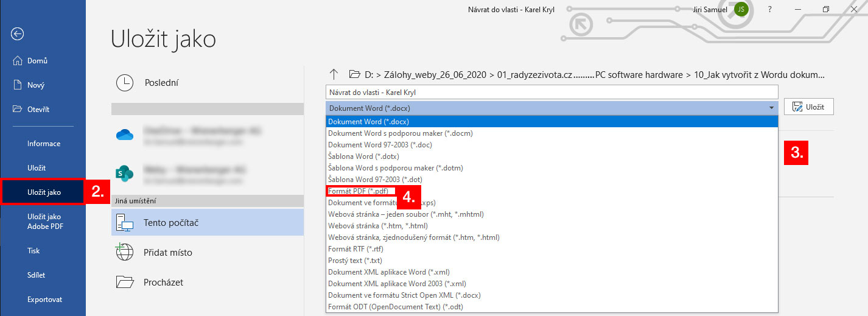Choose Přidat místo
The width and height of the screenshot is (868, 316).
tap(207, 252)
